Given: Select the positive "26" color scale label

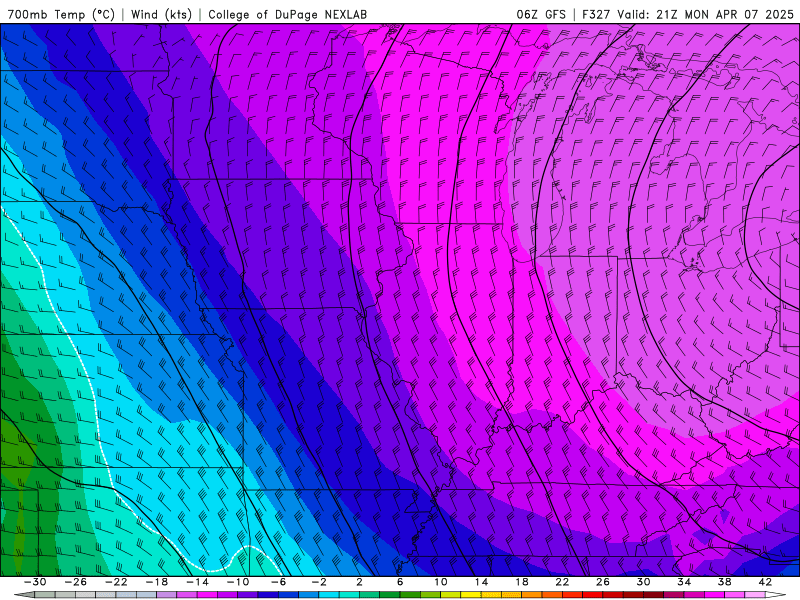Looking at the screenshot, I should 603,582.
